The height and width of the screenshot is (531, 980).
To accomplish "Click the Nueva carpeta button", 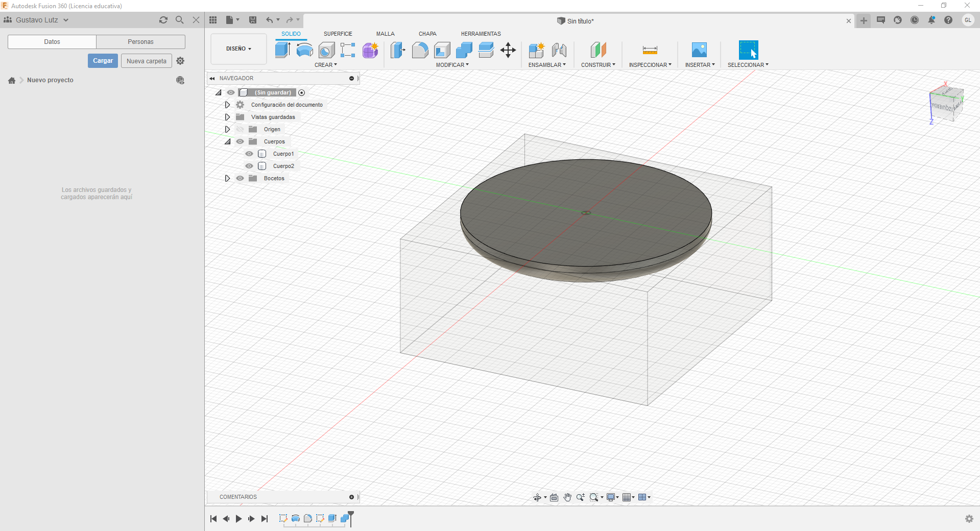I will [x=147, y=61].
